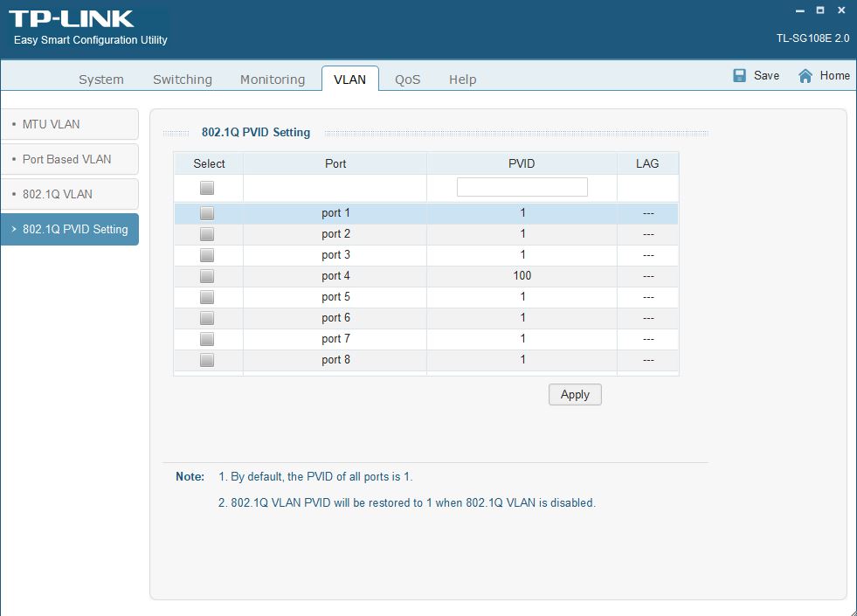The width and height of the screenshot is (857, 616).
Task: Open the QoS tab
Action: pos(407,80)
